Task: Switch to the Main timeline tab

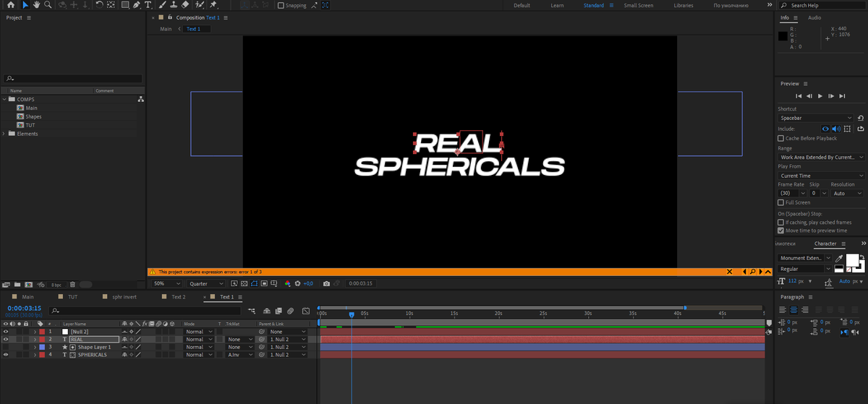Action: coord(27,296)
